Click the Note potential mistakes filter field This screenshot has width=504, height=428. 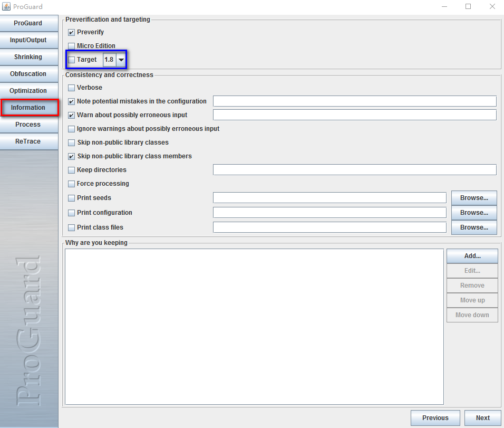354,101
